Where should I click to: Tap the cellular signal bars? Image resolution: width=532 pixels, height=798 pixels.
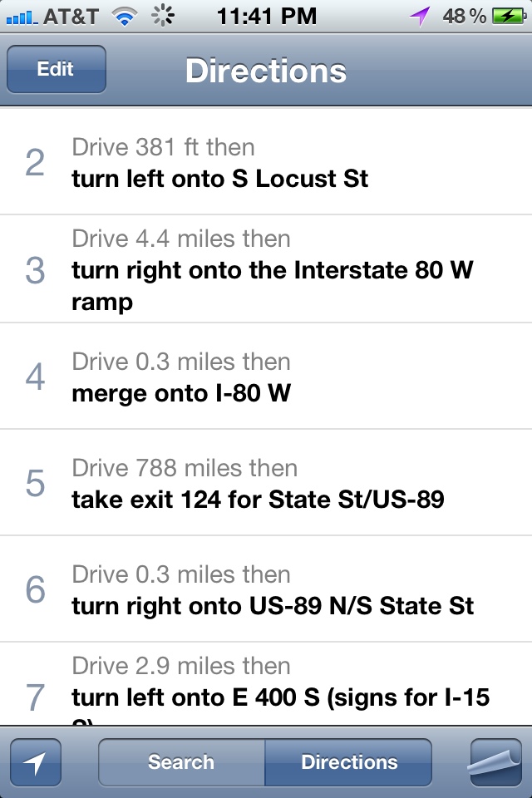coord(20,17)
